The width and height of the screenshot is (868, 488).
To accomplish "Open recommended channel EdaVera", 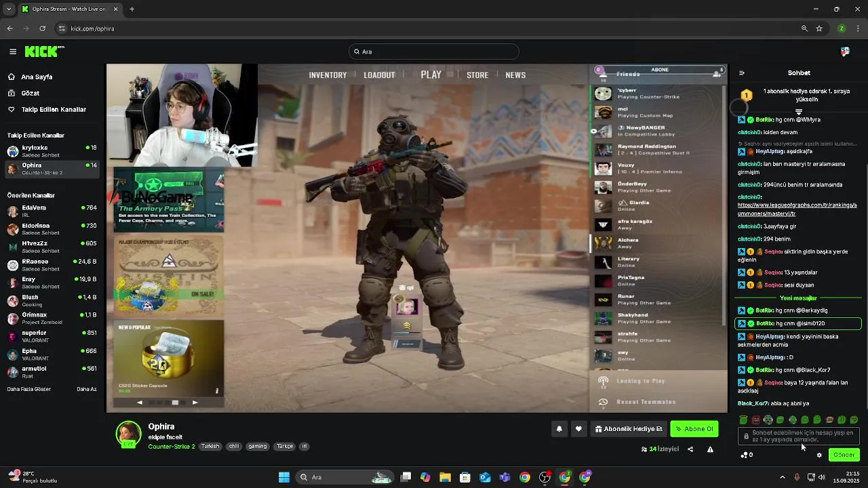I will tap(51, 211).
